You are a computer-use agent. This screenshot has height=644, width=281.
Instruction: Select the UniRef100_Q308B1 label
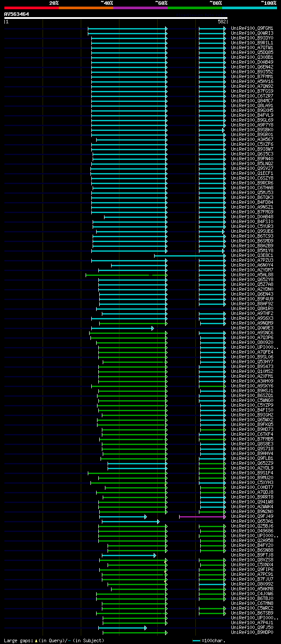tap(252, 58)
